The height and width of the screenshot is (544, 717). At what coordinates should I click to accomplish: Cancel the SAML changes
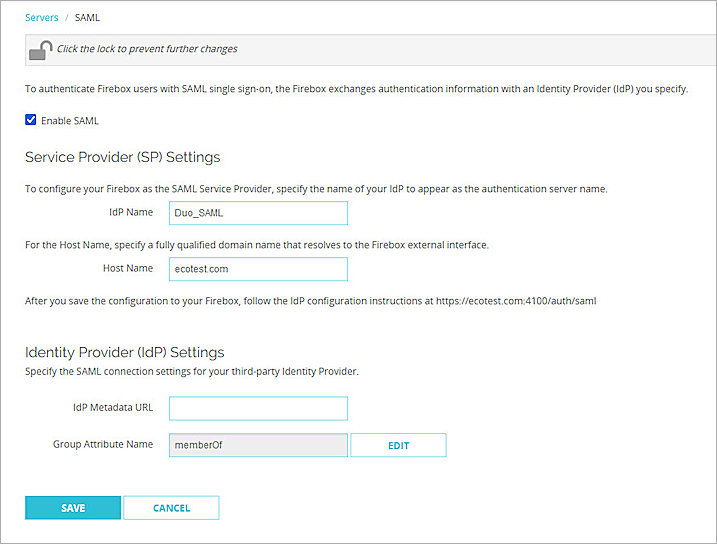(171, 508)
